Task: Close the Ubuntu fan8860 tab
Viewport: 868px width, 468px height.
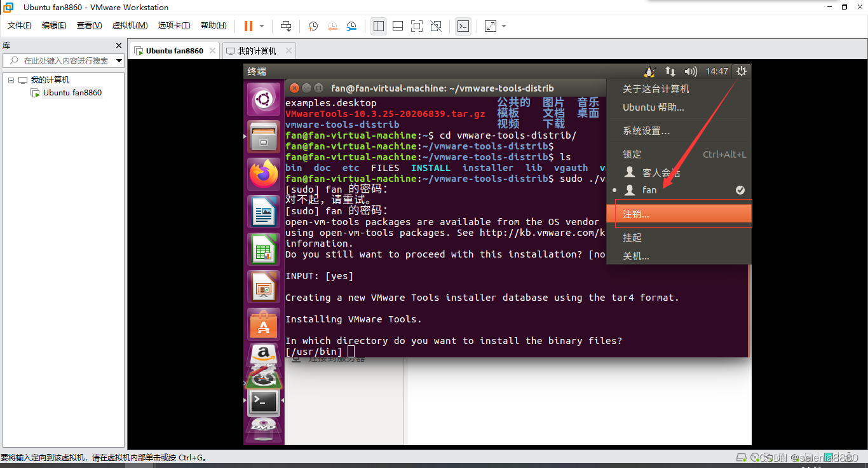Action: tap(212, 51)
